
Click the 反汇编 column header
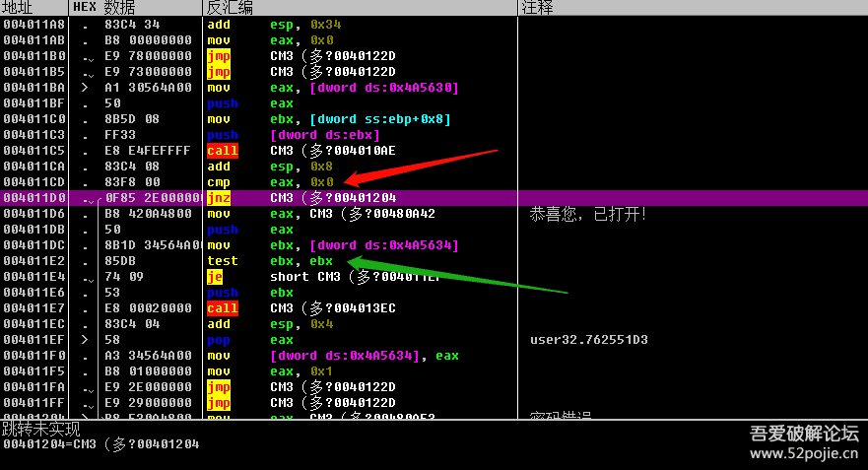pyautogui.click(x=230, y=8)
